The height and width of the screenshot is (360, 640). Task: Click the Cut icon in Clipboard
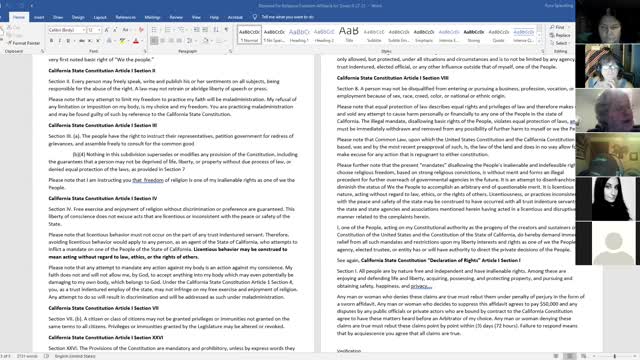pyautogui.click(x=14, y=28)
